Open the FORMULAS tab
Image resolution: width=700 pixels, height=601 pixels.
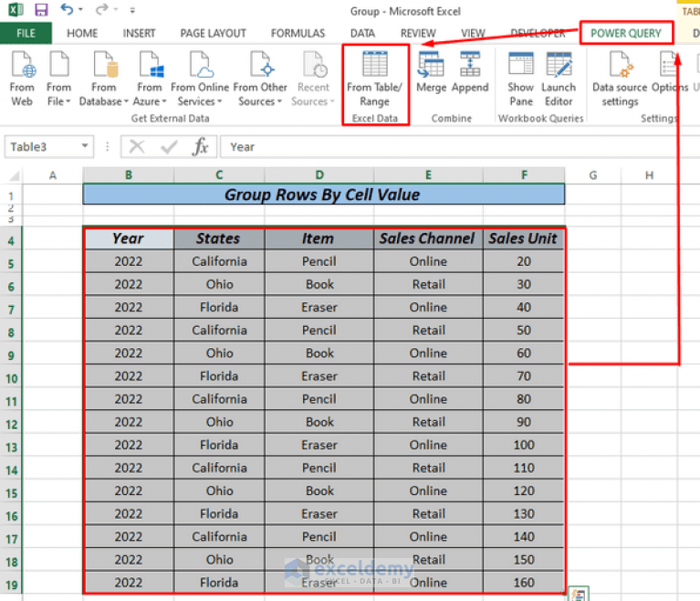pos(298,33)
